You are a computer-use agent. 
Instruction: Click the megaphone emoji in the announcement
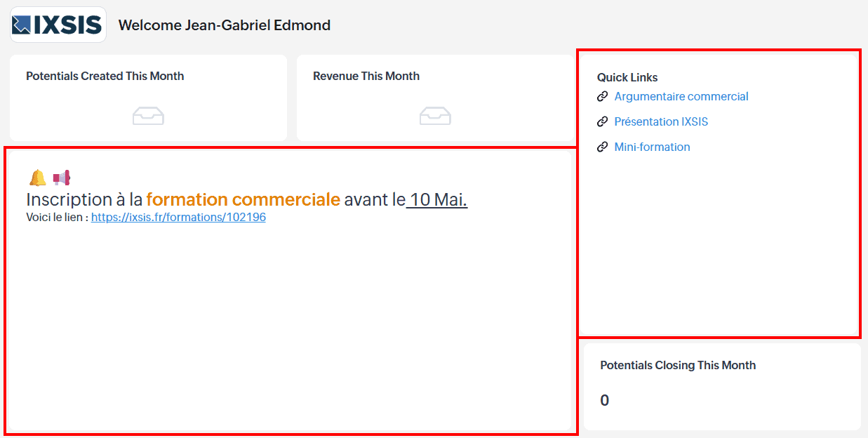[x=62, y=178]
